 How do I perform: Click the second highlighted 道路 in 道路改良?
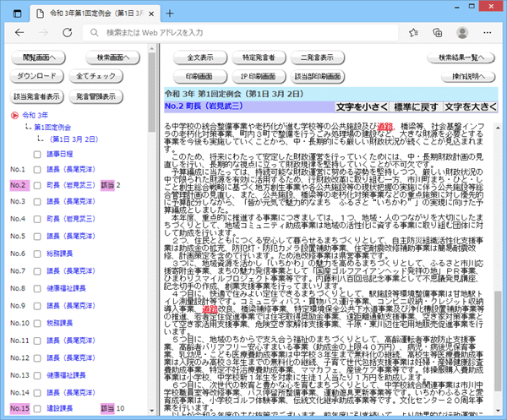point(210,309)
